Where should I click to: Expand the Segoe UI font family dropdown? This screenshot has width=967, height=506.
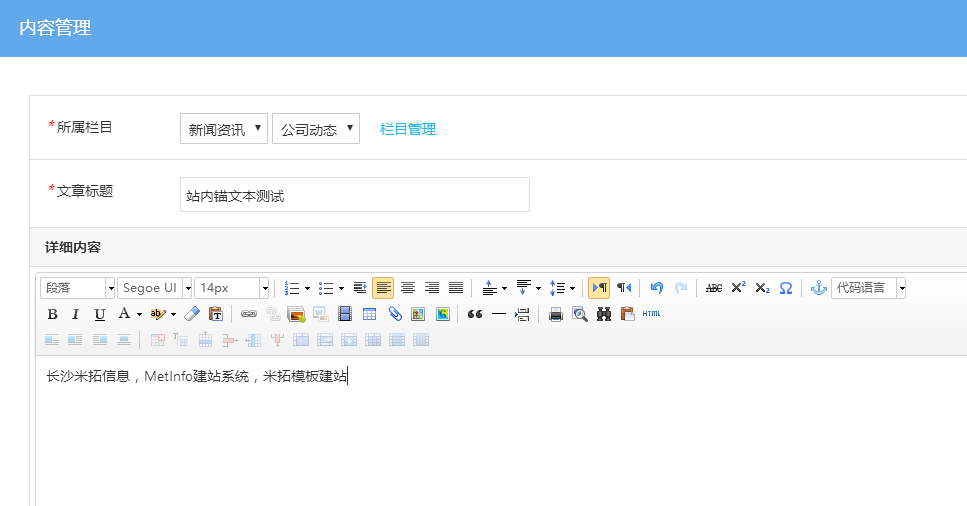tap(187, 288)
